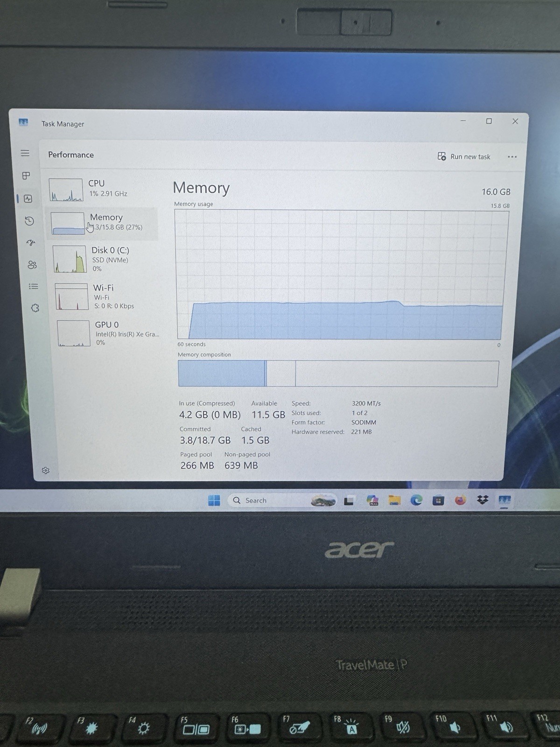Open the Users page icon

[x=32, y=265]
